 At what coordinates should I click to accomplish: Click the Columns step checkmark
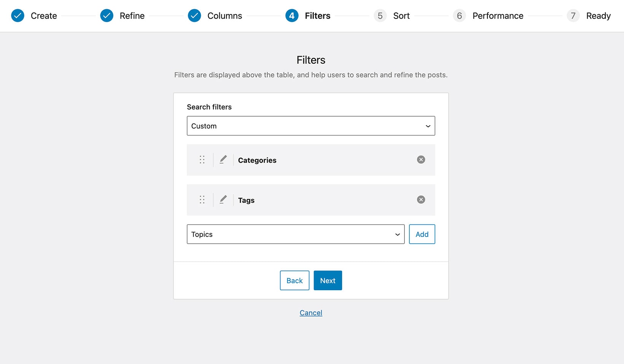click(194, 16)
